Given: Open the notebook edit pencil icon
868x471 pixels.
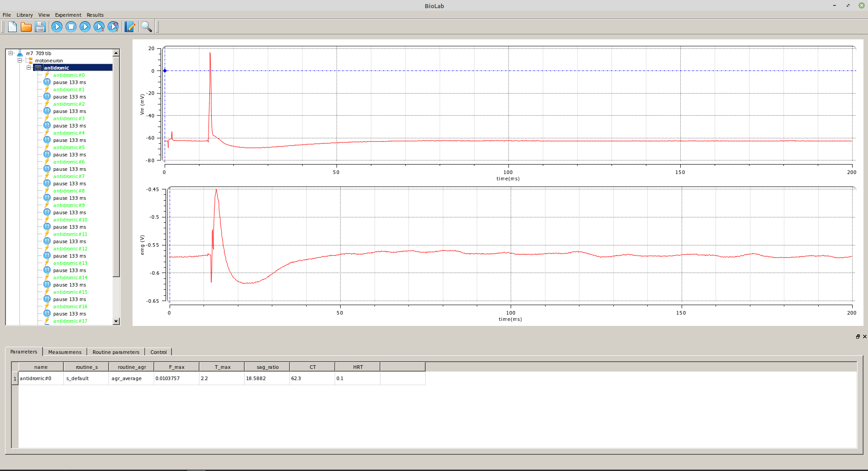Looking at the screenshot, I should point(130,27).
